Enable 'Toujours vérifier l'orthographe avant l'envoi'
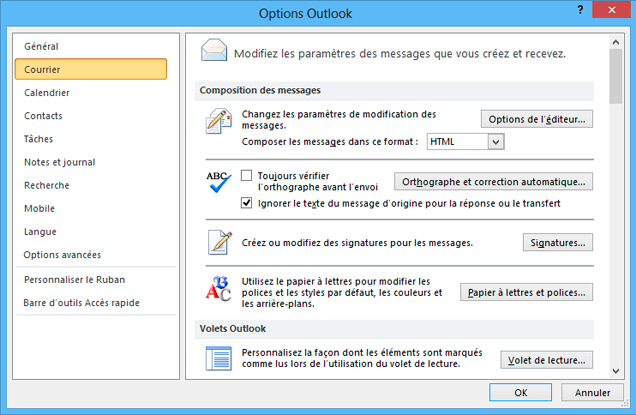Image resolution: width=636 pixels, height=415 pixels. click(247, 175)
